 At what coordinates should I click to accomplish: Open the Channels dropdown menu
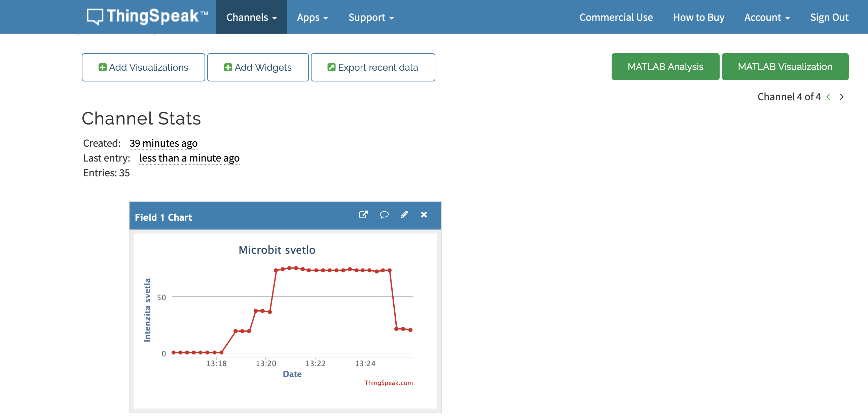coord(251,17)
